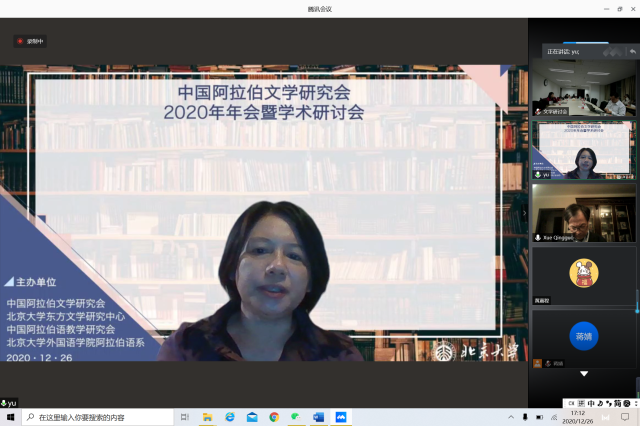Screen dimensions: 640x426
Task: Open the Mail app in taskbar
Action: [252, 417]
